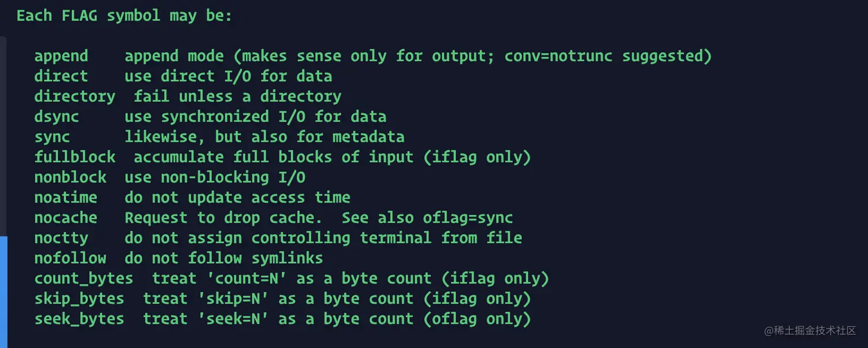
Task: Click the "nocache" flag name
Action: pos(66,218)
